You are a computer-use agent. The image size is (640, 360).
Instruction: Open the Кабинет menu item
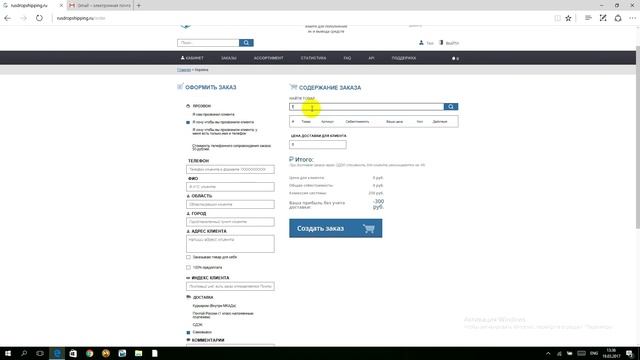point(192,58)
